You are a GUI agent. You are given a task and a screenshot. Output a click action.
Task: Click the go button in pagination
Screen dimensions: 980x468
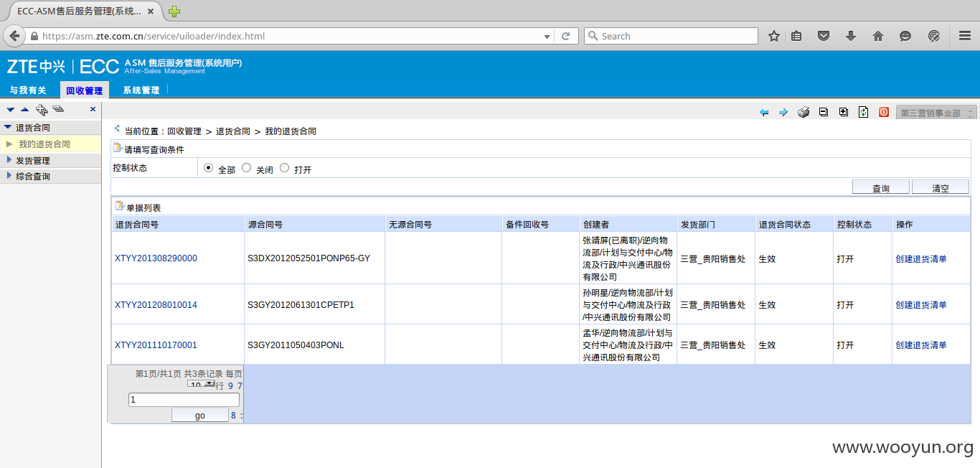point(200,415)
